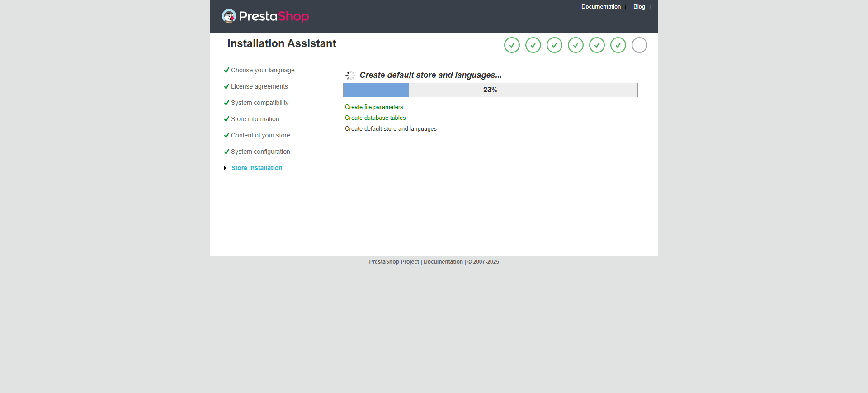Click checkmark beside "System compatibility"
This screenshot has height=393, width=868.
tap(226, 103)
